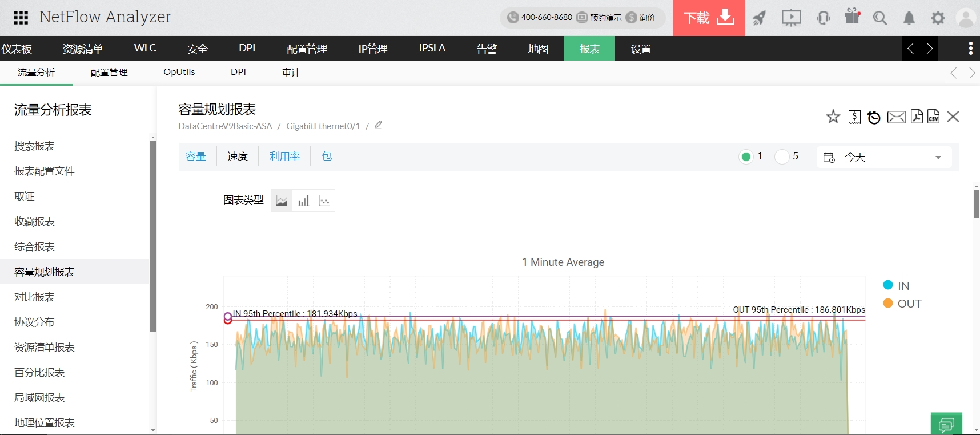Switch to the 配置管理 sub-tab

(109, 73)
